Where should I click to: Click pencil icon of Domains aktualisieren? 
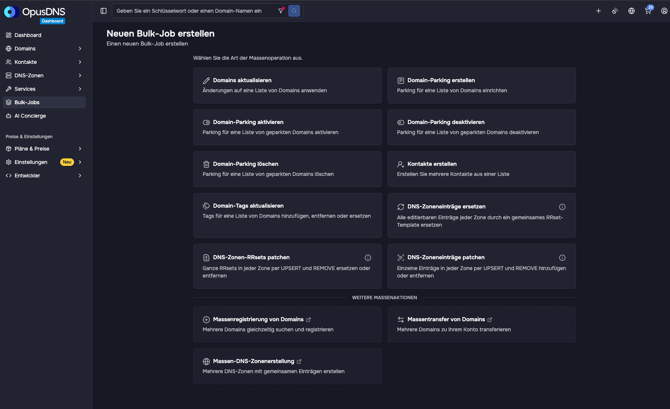[206, 80]
